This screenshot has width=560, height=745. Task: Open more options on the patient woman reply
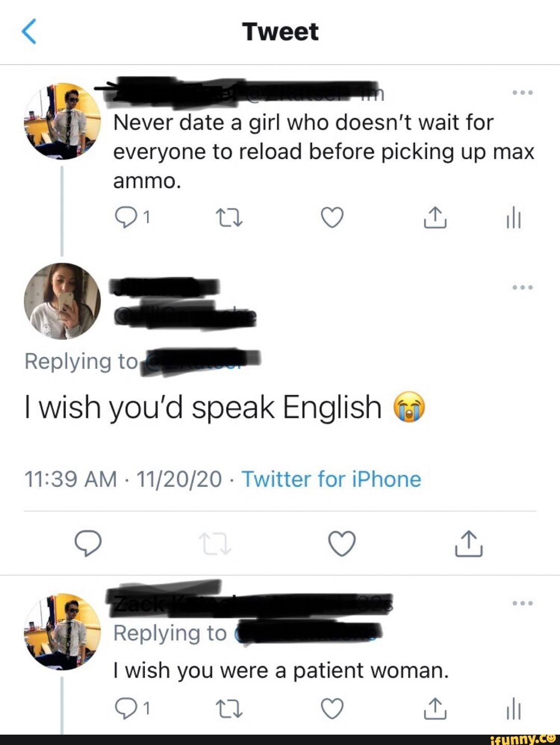[522, 603]
